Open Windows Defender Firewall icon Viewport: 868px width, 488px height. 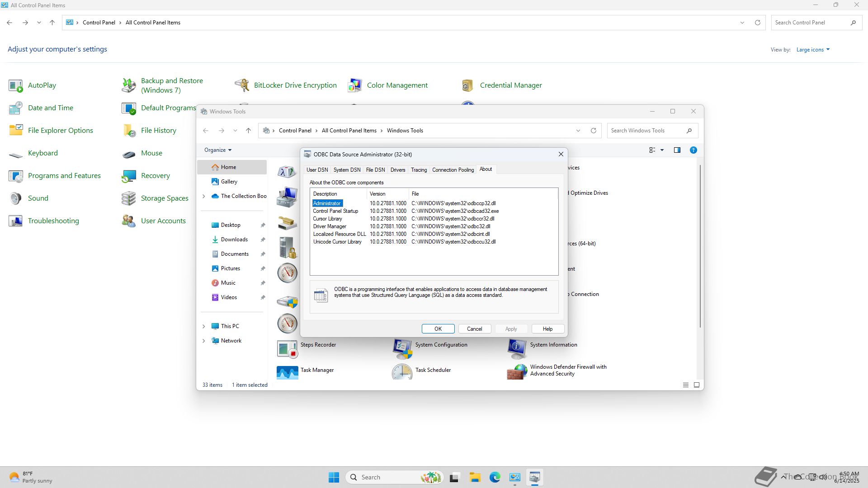pyautogui.click(x=517, y=372)
